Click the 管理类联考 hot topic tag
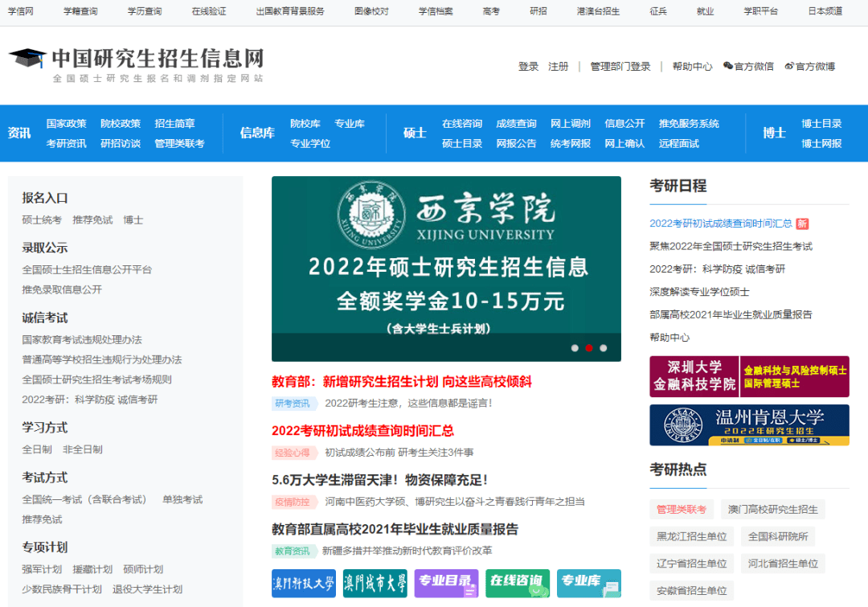The height and width of the screenshot is (607, 868). pyautogui.click(x=682, y=510)
